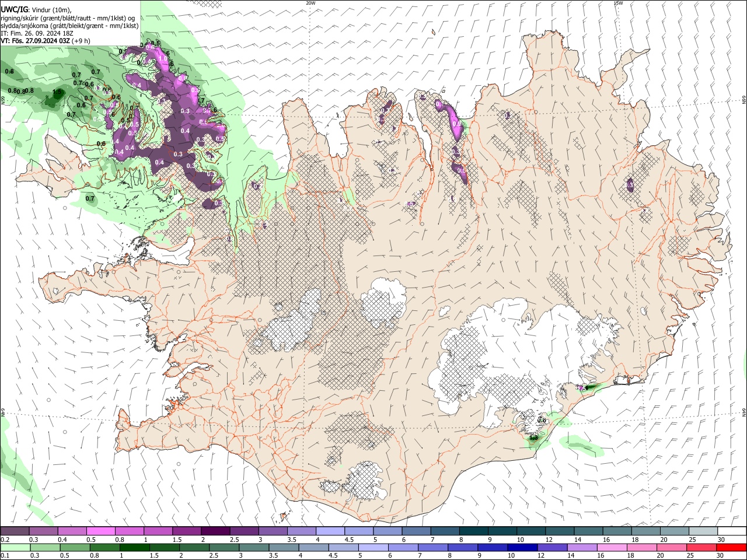Select the light gray 25–30 upper legend swatch

pos(702,531)
